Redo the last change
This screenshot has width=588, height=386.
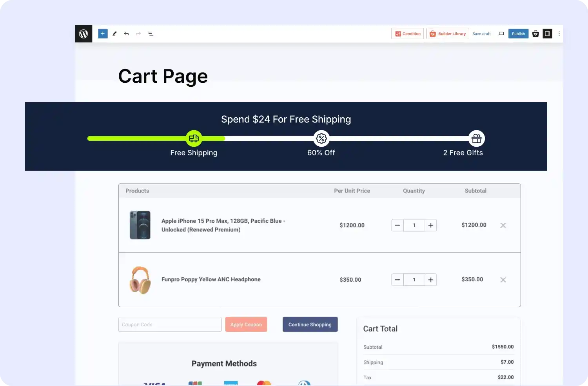[x=138, y=33]
